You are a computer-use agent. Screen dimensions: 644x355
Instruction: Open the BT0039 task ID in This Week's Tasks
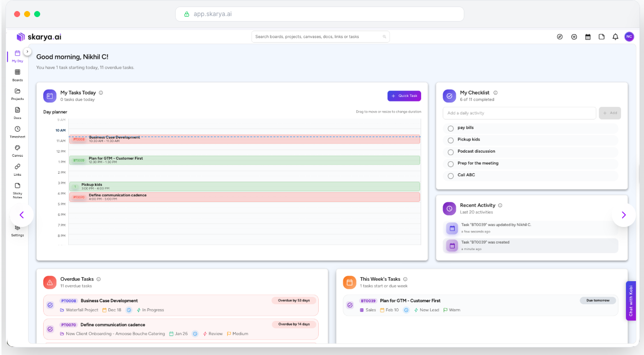368,301
